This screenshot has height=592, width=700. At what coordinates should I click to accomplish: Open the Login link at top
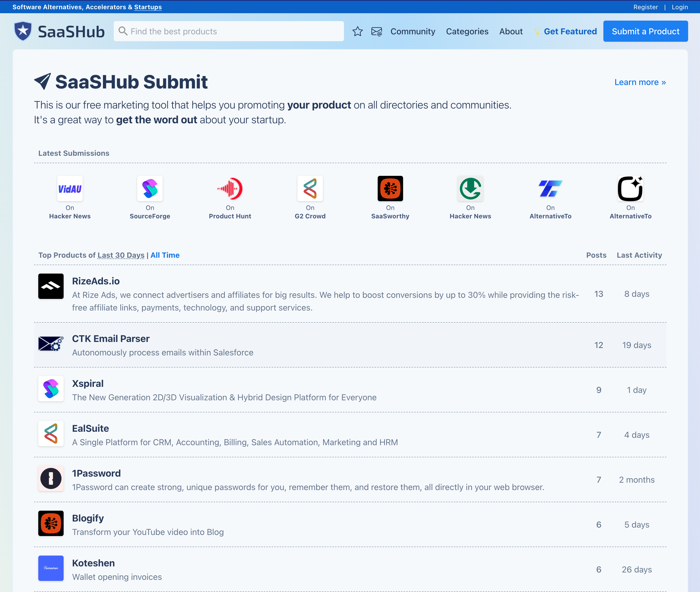coord(679,7)
